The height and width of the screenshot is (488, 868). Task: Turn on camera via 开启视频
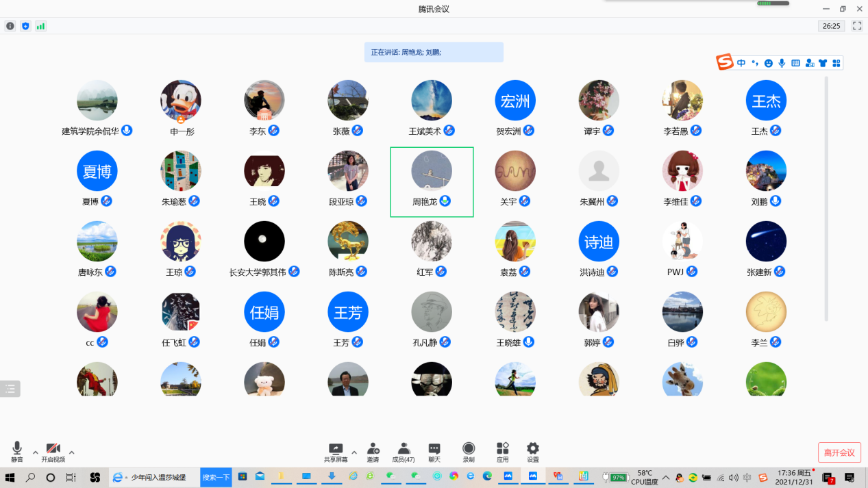[x=53, y=451]
